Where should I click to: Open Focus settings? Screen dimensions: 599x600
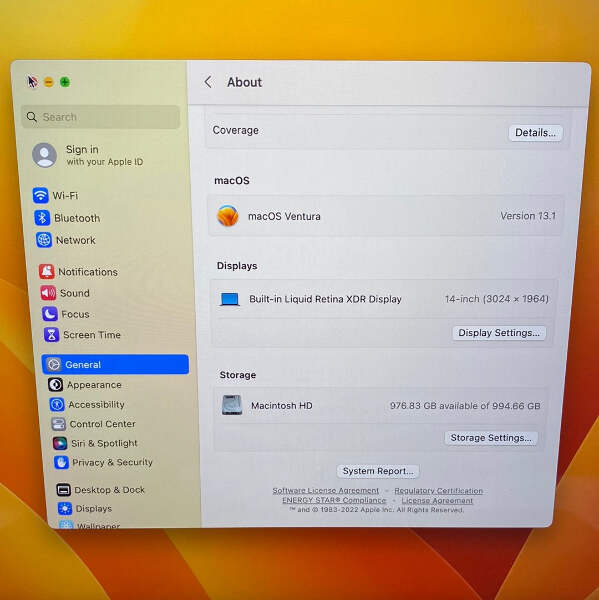66,314
